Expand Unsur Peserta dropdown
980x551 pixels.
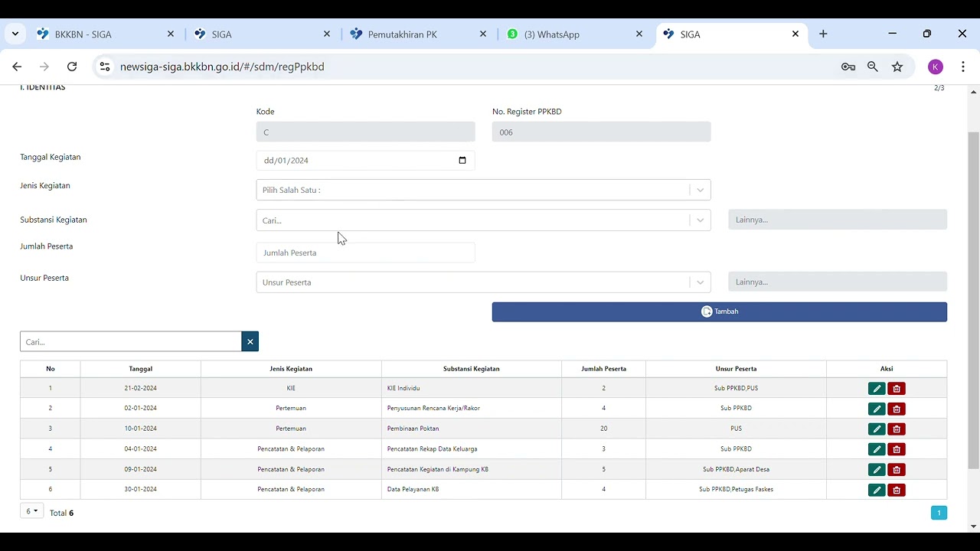pos(700,282)
